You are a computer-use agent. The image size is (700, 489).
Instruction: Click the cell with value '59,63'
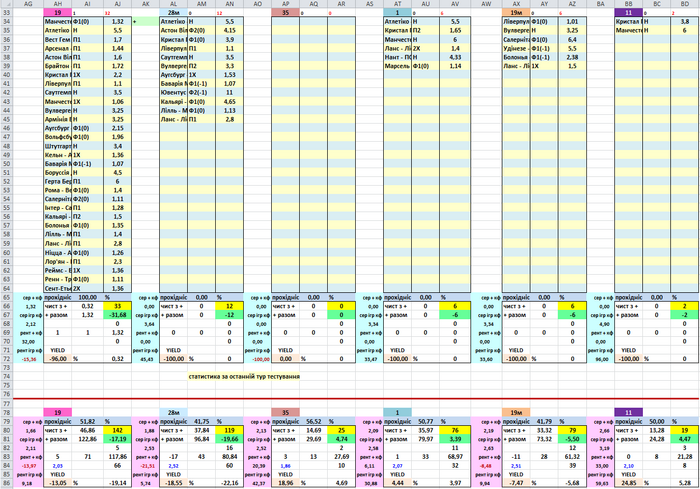(x=601, y=483)
